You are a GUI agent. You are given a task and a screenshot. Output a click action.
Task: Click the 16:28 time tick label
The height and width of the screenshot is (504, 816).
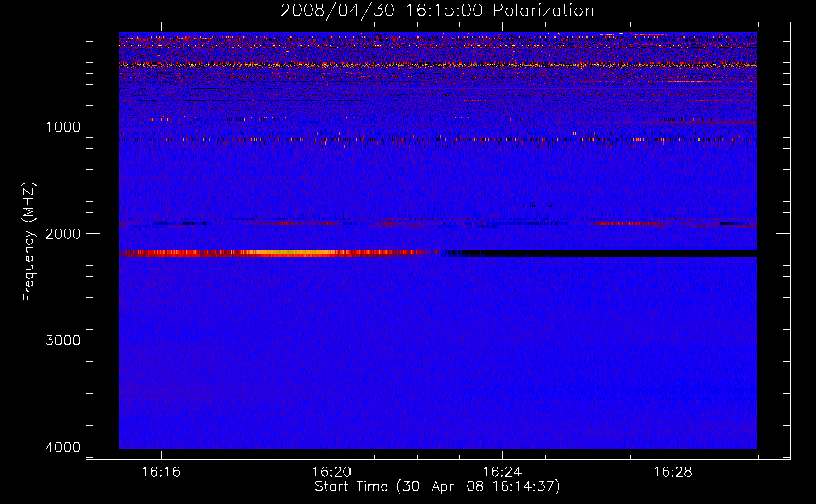tap(673, 472)
